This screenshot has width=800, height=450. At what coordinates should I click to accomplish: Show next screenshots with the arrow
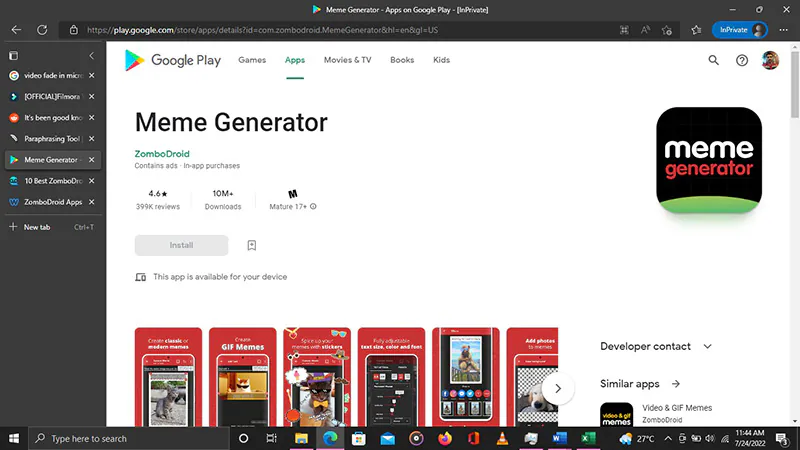coord(558,389)
